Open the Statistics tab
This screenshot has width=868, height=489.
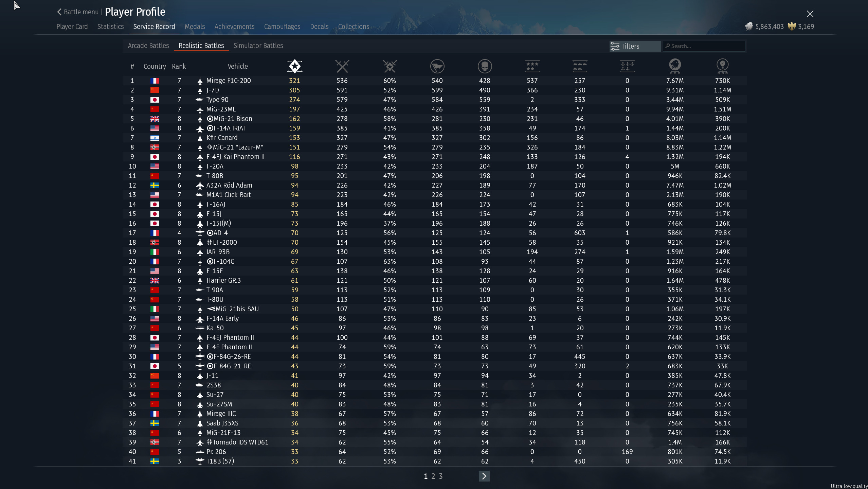pyautogui.click(x=110, y=27)
